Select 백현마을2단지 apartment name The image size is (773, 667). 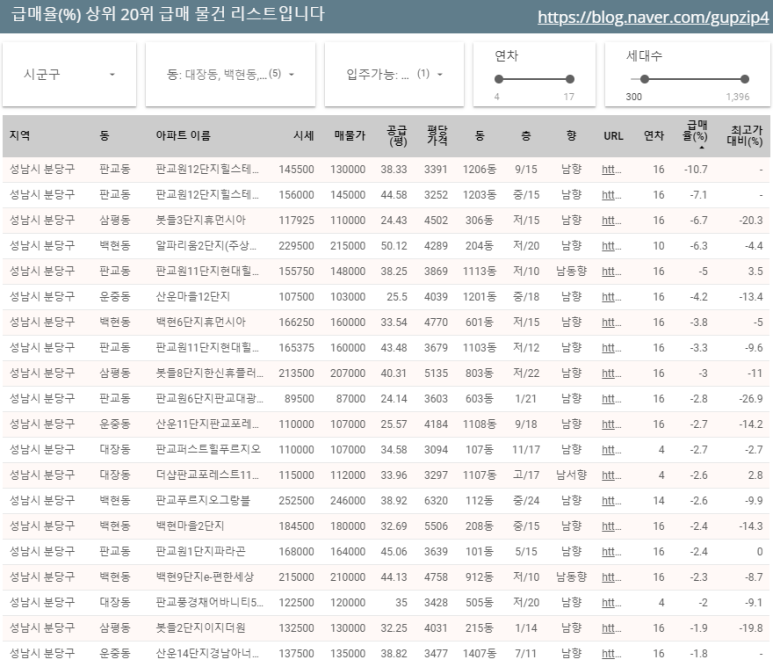(x=190, y=527)
